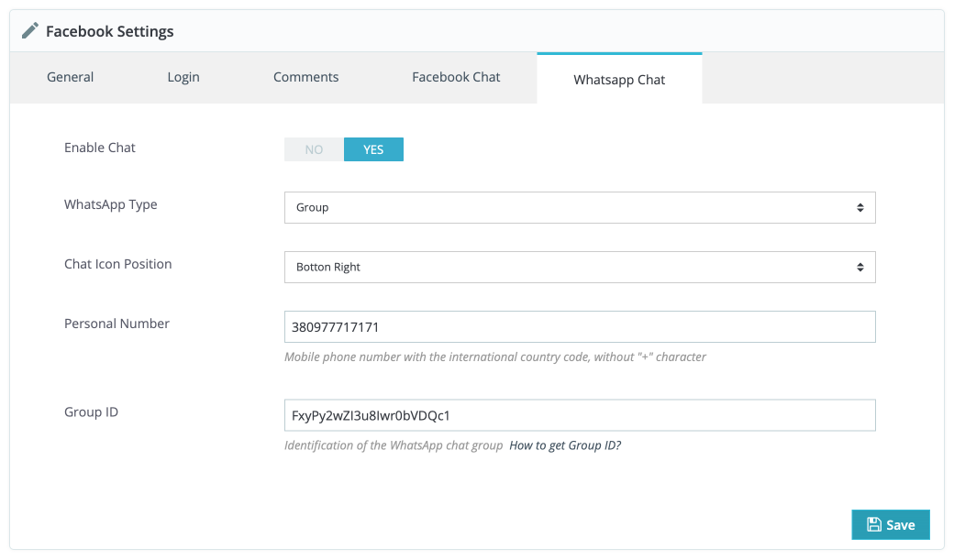Click the Facebook Settings heading text
Screen dimensions: 954x560
pos(110,31)
